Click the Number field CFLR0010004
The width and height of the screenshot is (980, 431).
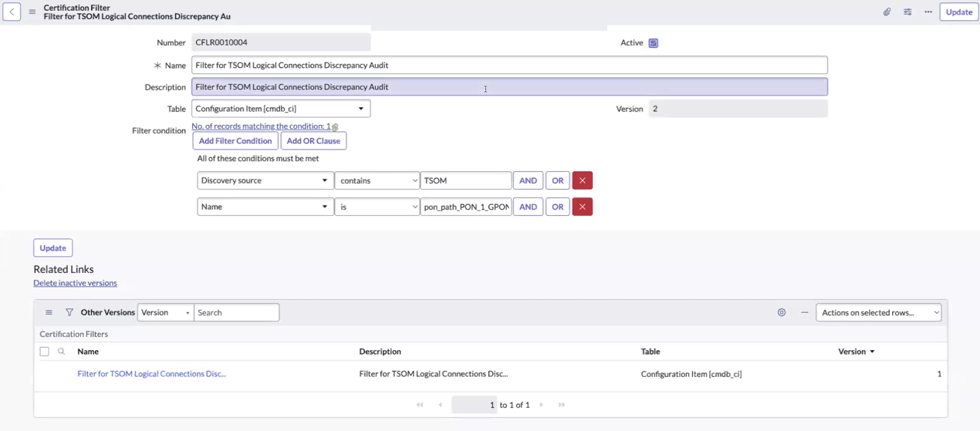[281, 42]
